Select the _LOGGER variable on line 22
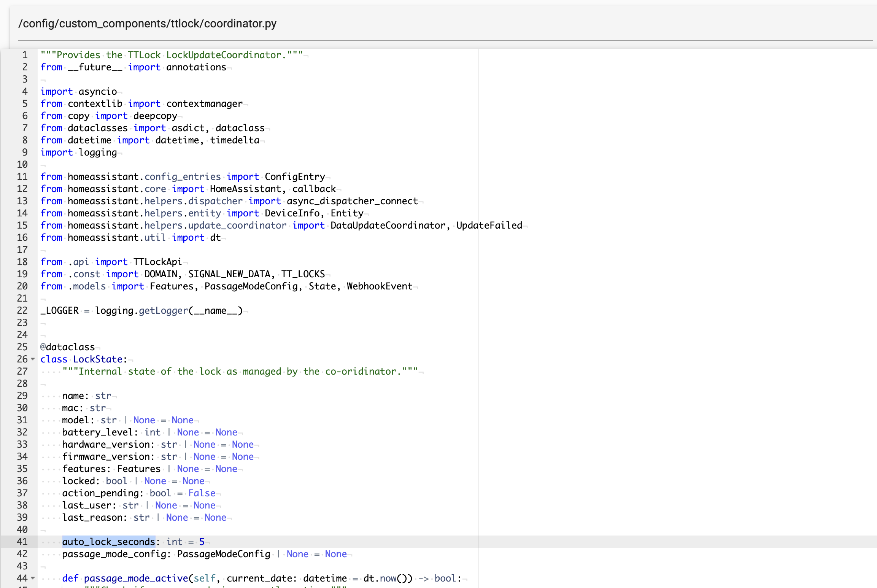Screen dimensions: 877x588 60,310
